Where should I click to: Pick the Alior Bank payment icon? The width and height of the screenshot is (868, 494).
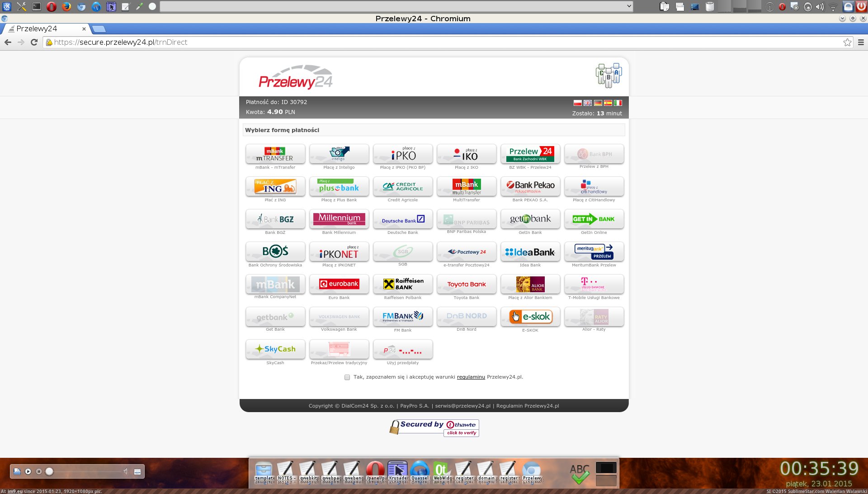pyautogui.click(x=530, y=284)
